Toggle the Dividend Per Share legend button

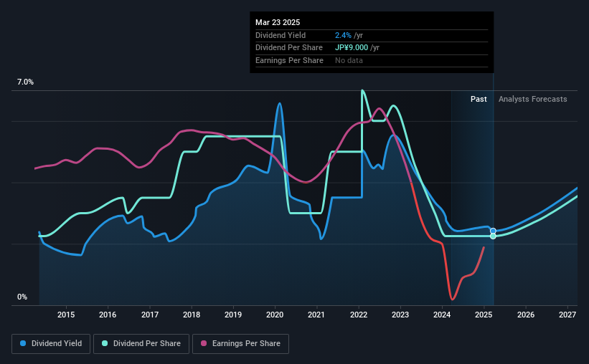point(141,344)
